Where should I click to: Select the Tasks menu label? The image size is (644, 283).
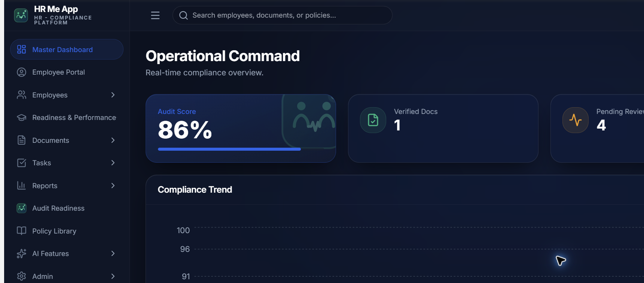pos(42,163)
